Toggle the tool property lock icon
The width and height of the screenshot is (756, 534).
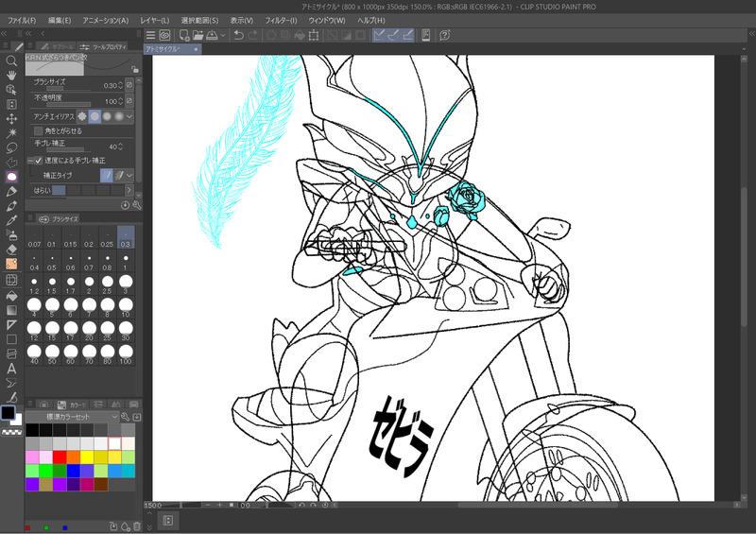135,69
